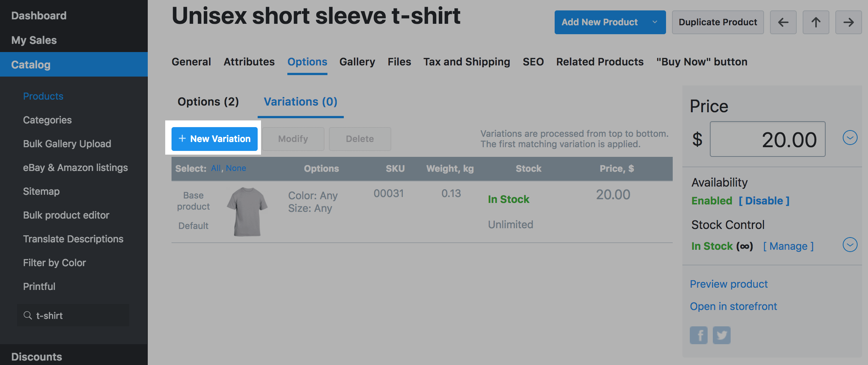Select None variations link
Viewport: 868px width, 365px height.
(x=236, y=168)
